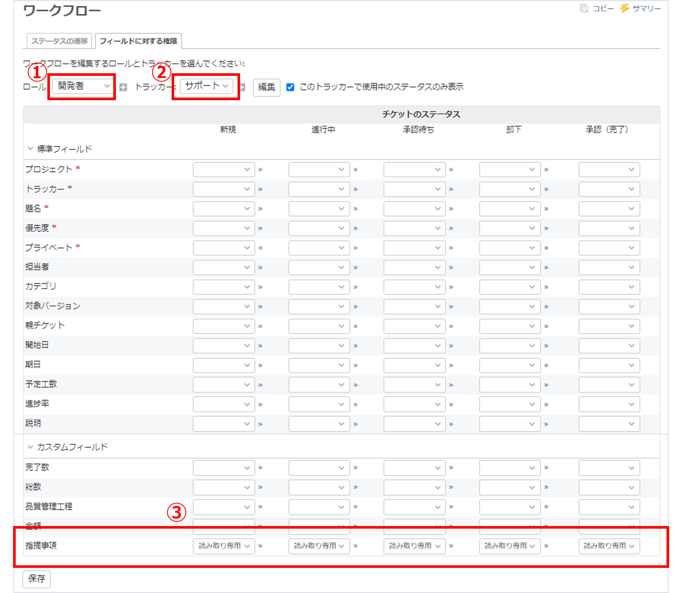Click copy arrow in 開始日 row 進行中 column
This screenshot has height=593, width=700.
pos(356,346)
